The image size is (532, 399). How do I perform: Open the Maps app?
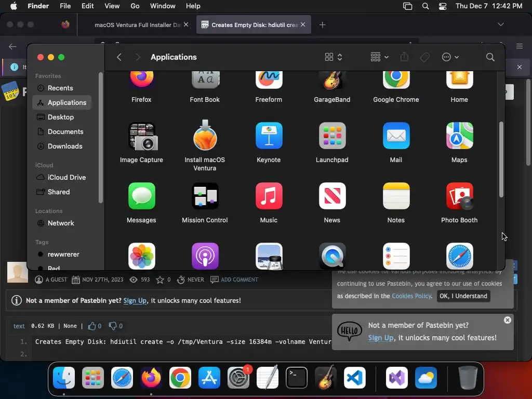pyautogui.click(x=459, y=136)
